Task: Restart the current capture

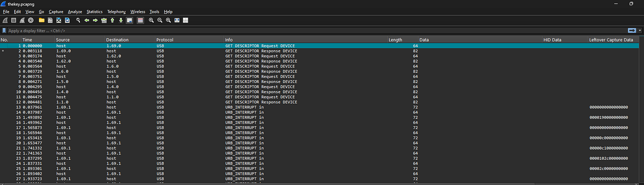Action: 22,20
